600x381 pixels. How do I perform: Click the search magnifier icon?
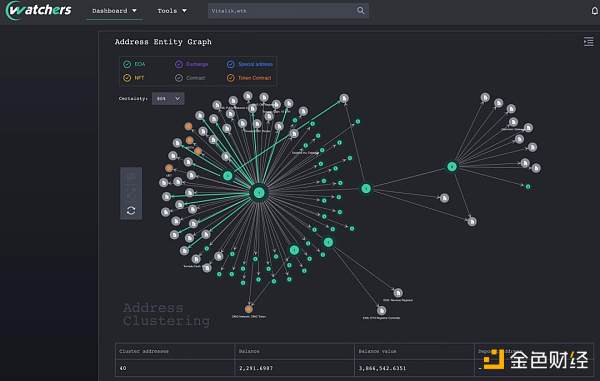click(360, 10)
